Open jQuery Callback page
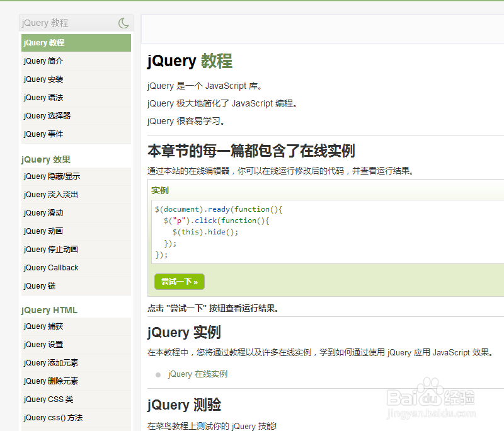Screen dimensions: 504x431 tap(76, 268)
